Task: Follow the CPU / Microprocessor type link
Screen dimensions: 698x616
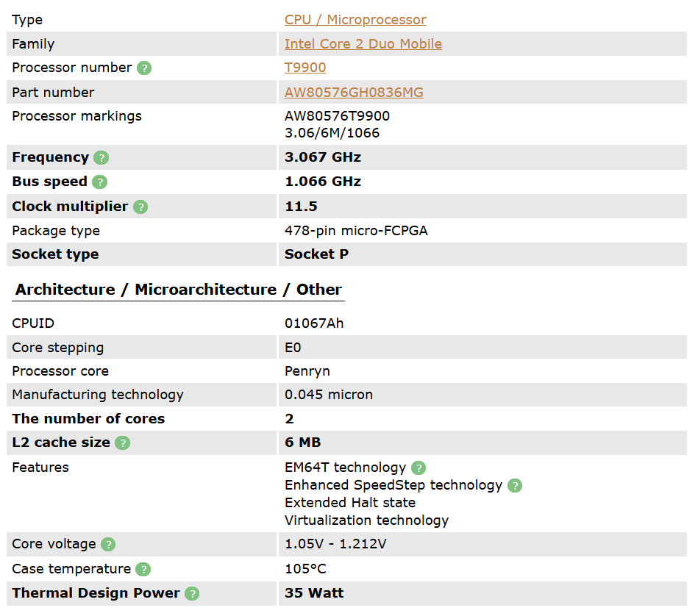Action: (355, 19)
